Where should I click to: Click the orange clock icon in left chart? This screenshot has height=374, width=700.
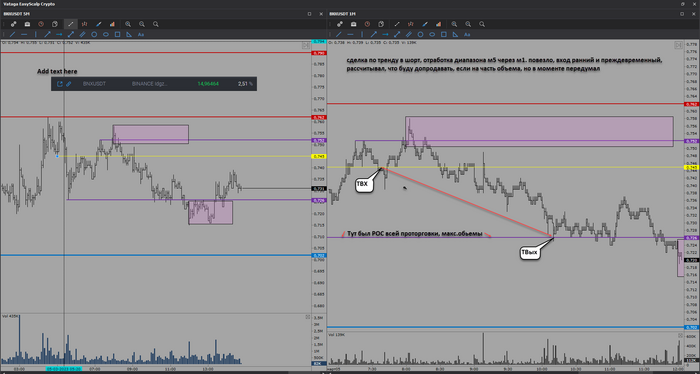(41, 24)
